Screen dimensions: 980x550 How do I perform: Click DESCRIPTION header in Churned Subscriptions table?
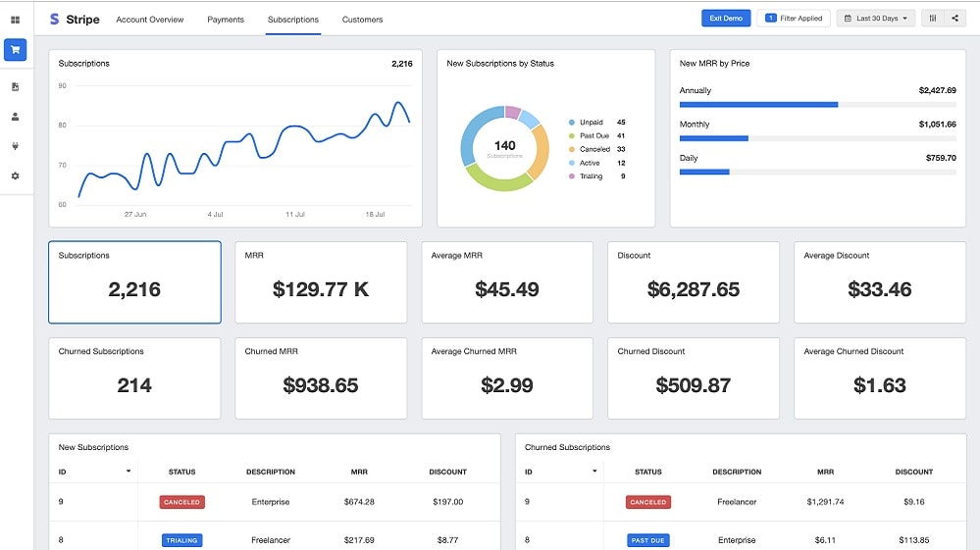737,472
